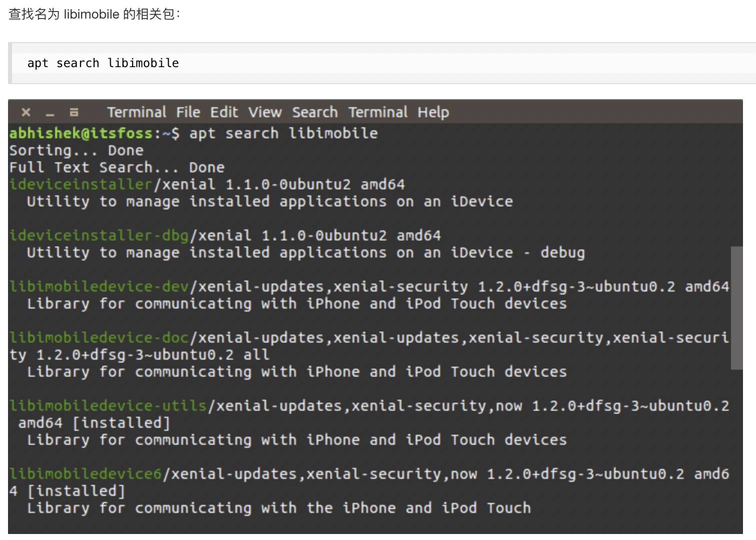Click the 'Sorting... Done' line
The image size is (756, 540).
click(x=76, y=150)
